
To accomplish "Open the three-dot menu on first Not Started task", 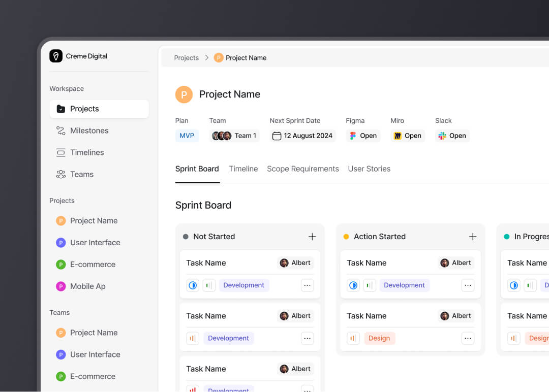I will click(307, 285).
